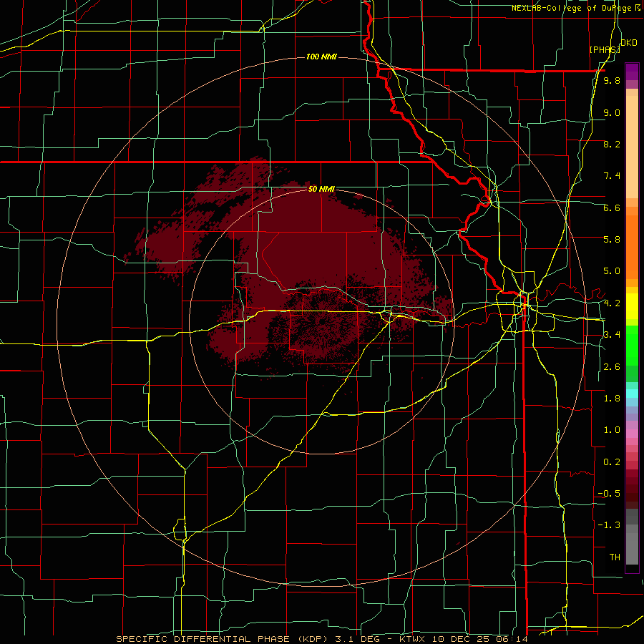
Task: Click the Specific Differential Phase KTWX caption
Action: (x=322, y=639)
